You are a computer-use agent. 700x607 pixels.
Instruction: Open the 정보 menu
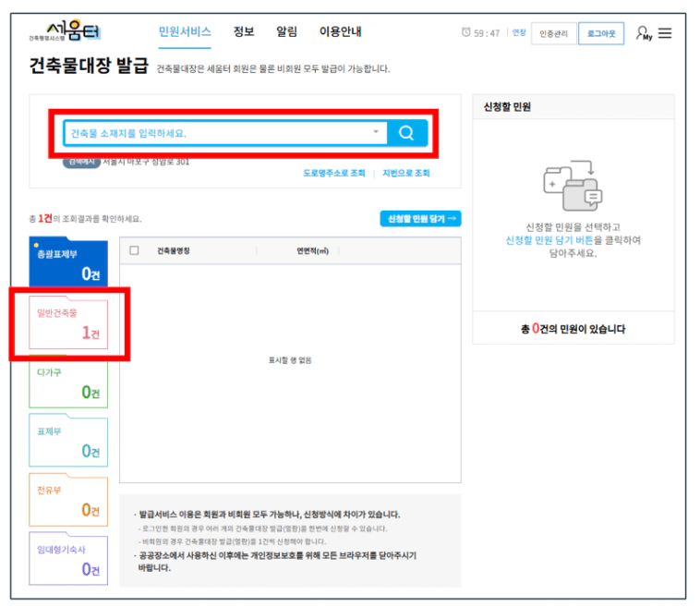(x=244, y=32)
